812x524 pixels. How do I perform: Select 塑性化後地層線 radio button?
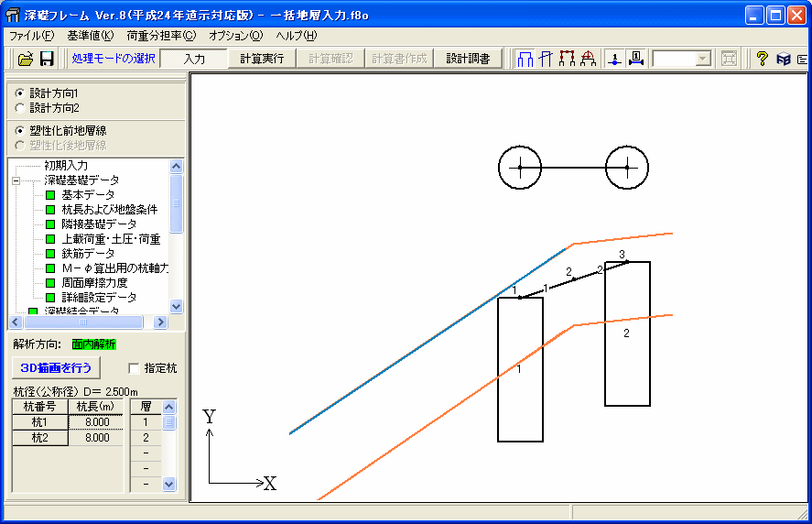point(19,145)
